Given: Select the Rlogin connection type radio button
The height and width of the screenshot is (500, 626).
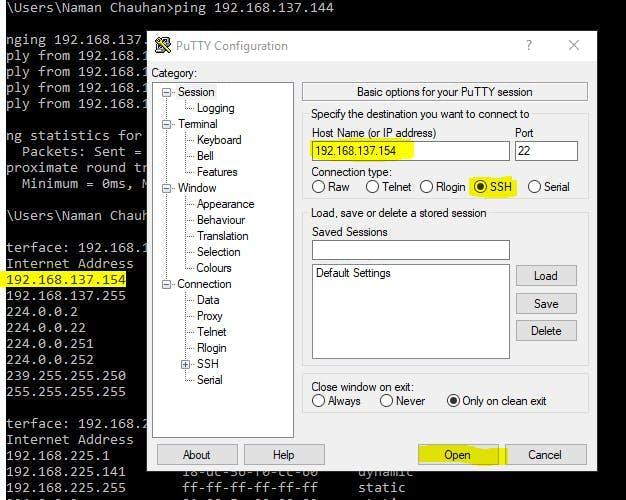Looking at the screenshot, I should click(426, 187).
